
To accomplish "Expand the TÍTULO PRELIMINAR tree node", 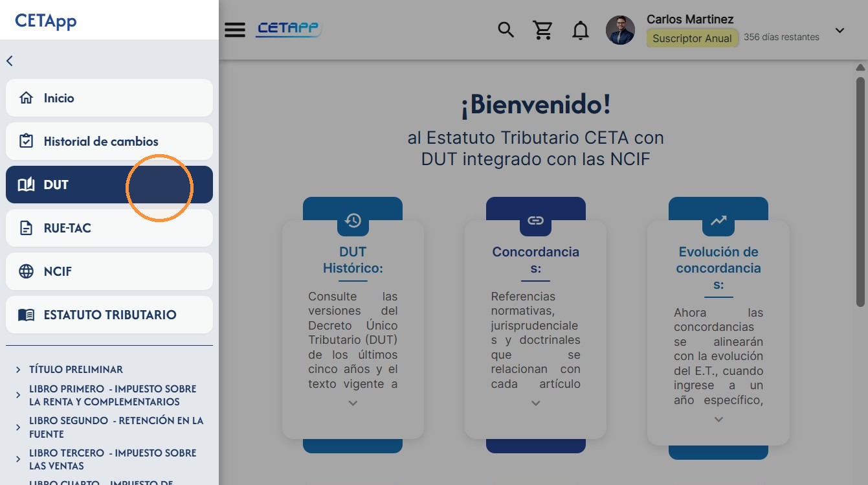I will (x=17, y=370).
